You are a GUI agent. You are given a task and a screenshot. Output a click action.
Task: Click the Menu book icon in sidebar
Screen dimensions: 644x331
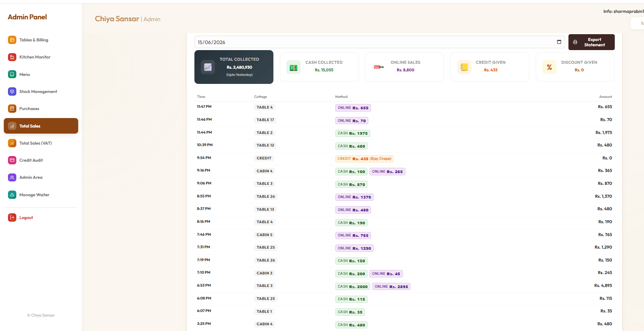[x=12, y=74]
